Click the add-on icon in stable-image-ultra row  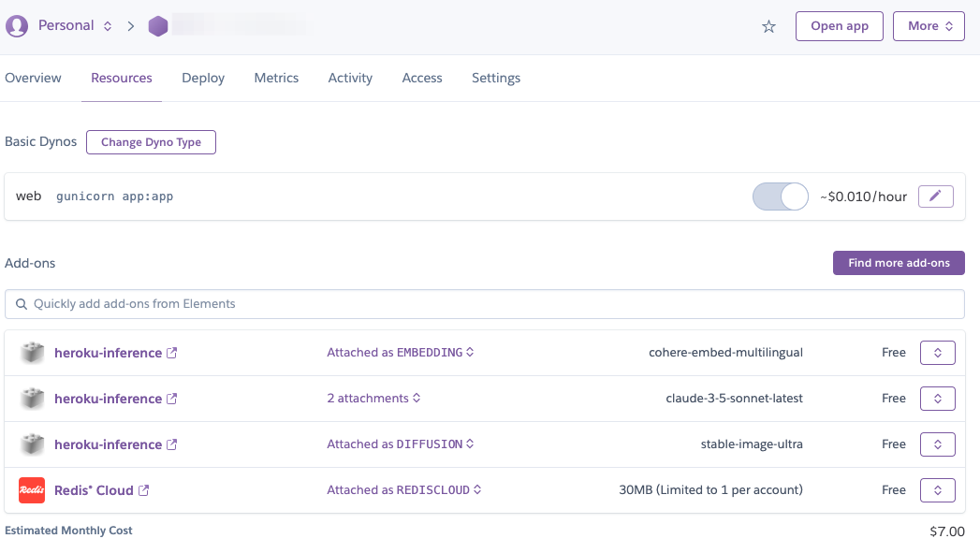coord(32,444)
